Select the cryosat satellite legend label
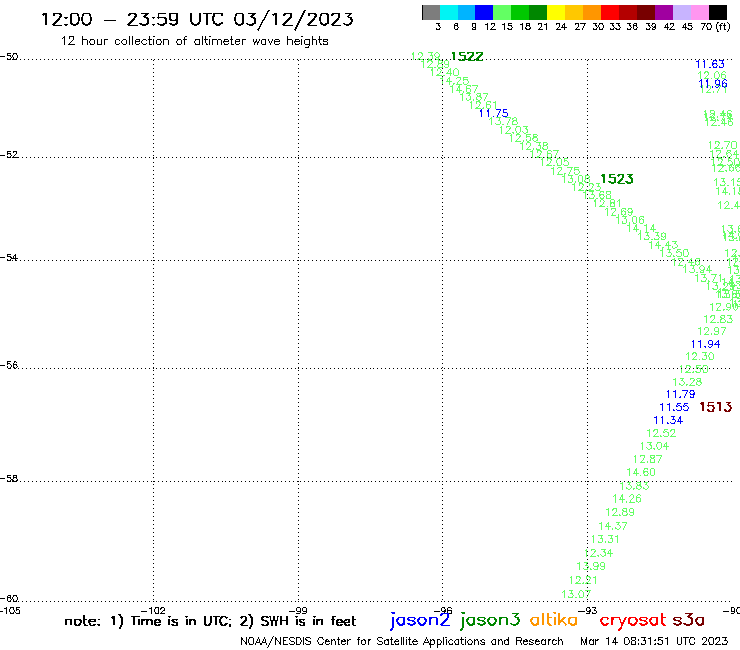The height and width of the screenshot is (650, 740). coord(633,621)
